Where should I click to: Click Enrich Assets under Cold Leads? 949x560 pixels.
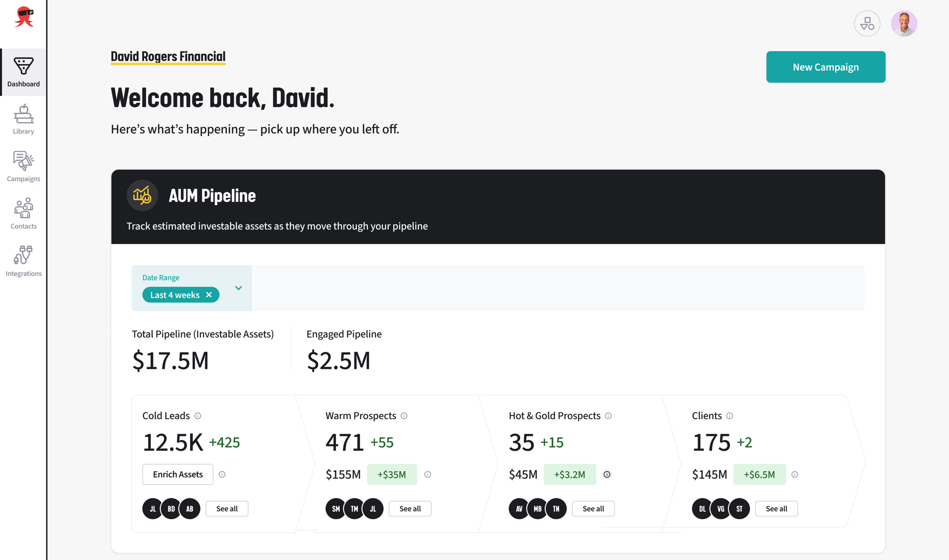[x=177, y=474]
